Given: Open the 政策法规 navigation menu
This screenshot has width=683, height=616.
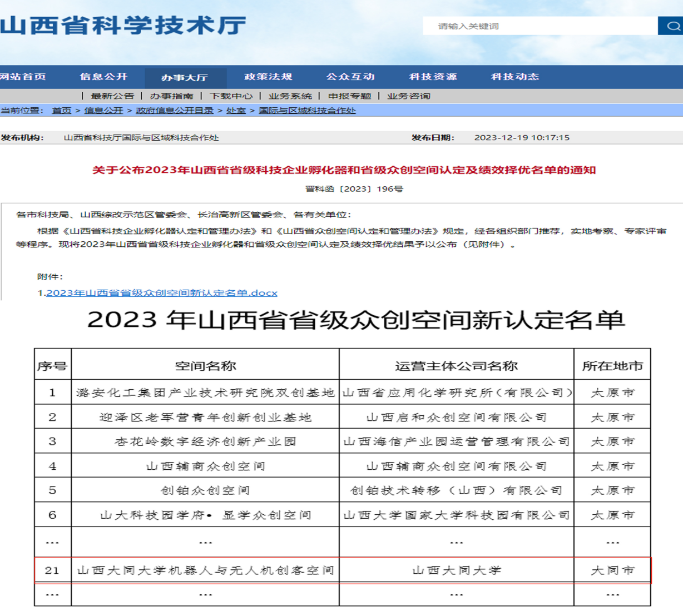Looking at the screenshot, I should point(268,77).
